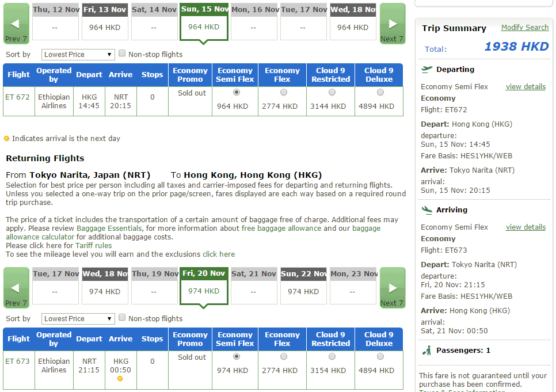Viewport: 556px width, 392px height.
Task: Click the Departing airplane icon in Trip Summary
Action: 427,69
